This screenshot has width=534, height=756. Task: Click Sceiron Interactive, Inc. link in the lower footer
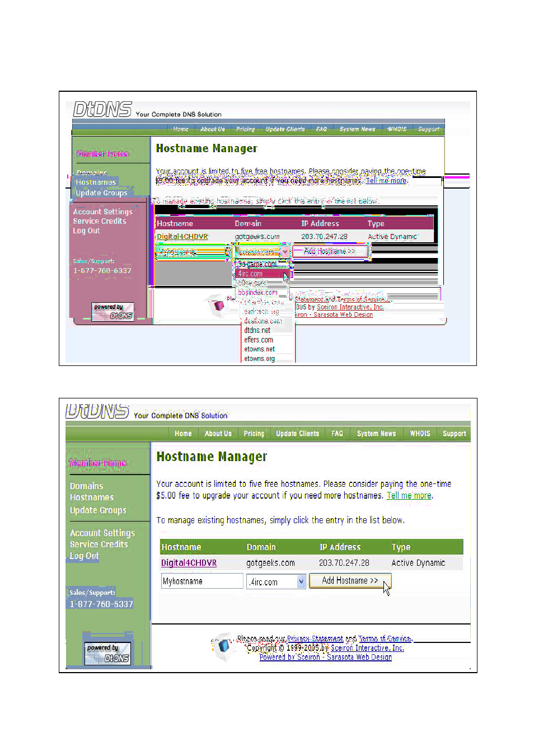point(367,648)
